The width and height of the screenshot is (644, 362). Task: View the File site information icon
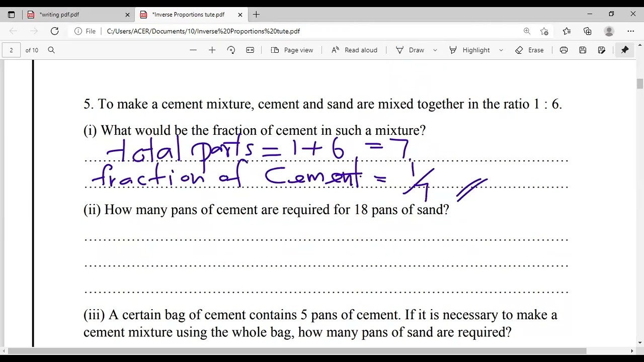tap(85, 31)
